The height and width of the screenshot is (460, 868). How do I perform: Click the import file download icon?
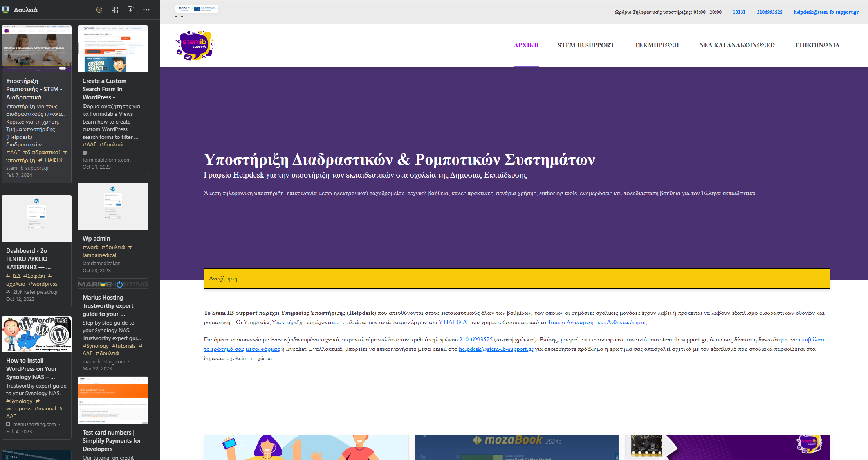tap(131, 10)
